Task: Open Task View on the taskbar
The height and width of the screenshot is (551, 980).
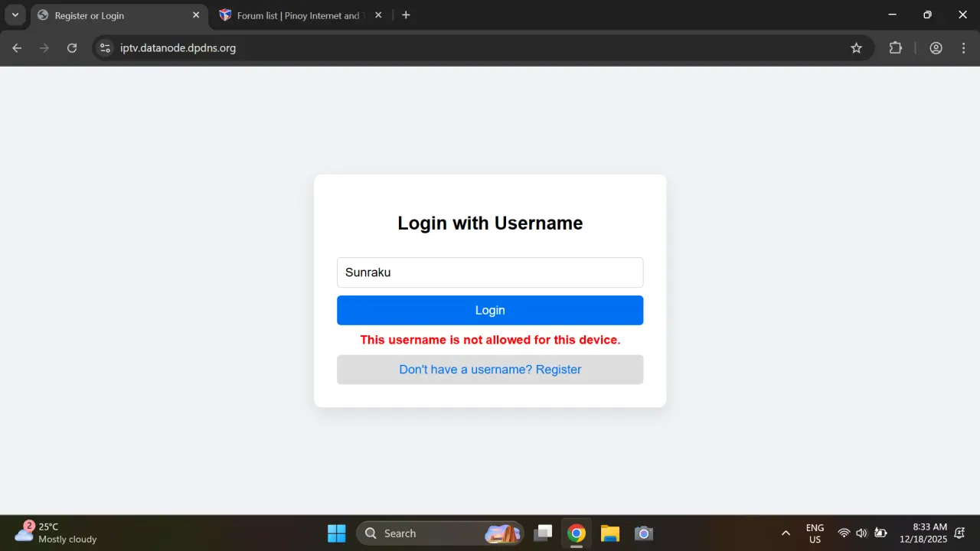Action: point(544,533)
